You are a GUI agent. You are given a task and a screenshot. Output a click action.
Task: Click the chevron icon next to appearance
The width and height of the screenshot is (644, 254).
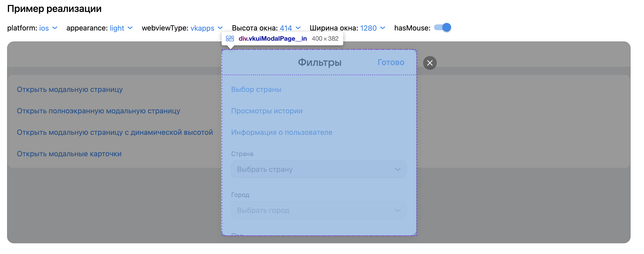click(x=130, y=28)
